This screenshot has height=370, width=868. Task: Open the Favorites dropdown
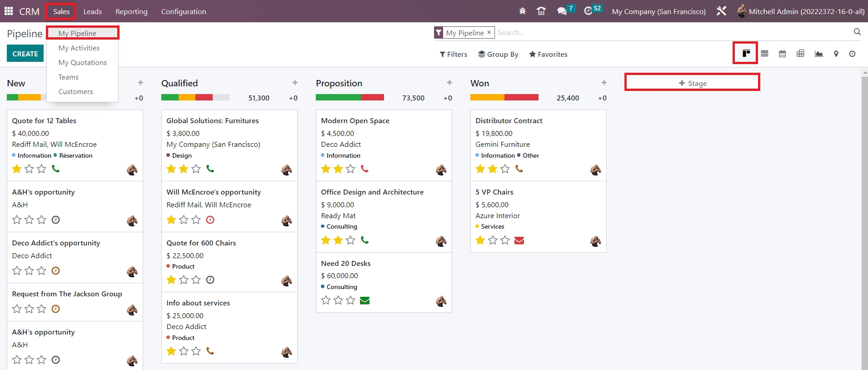coord(548,54)
